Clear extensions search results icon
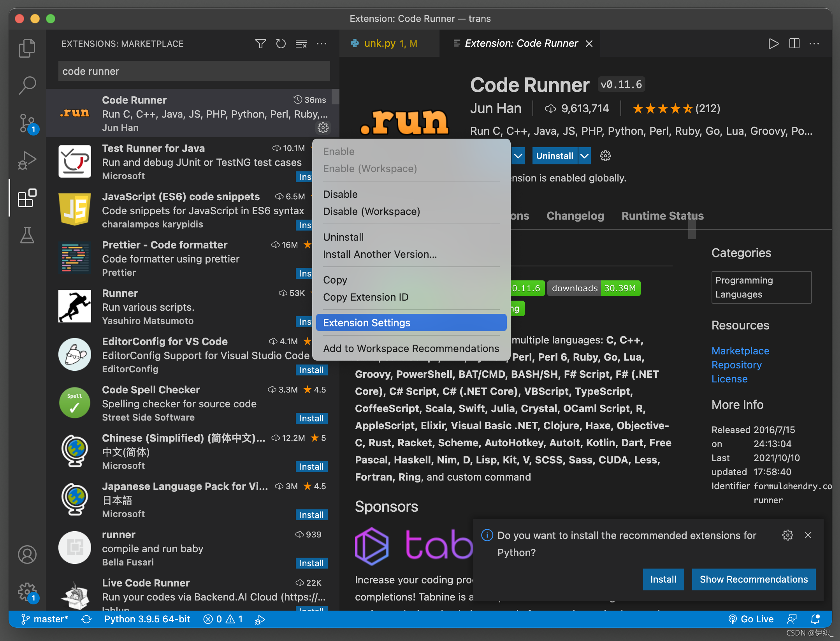The height and width of the screenshot is (641, 840). click(301, 44)
